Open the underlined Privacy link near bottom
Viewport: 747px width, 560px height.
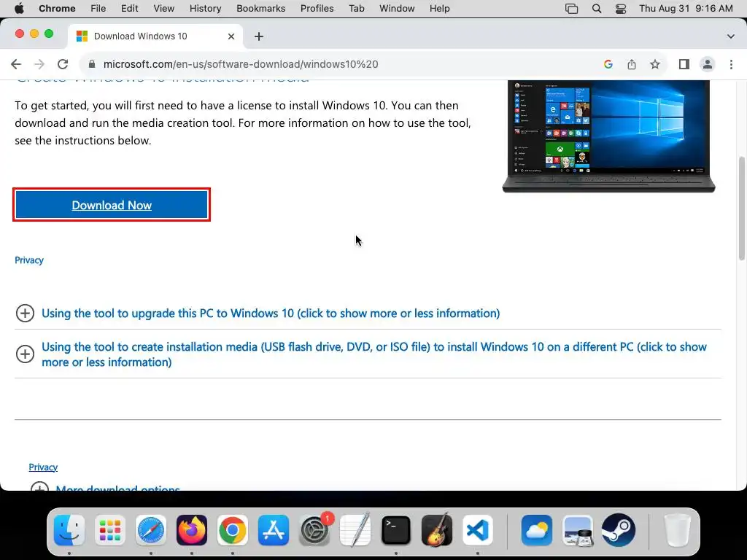pos(43,467)
